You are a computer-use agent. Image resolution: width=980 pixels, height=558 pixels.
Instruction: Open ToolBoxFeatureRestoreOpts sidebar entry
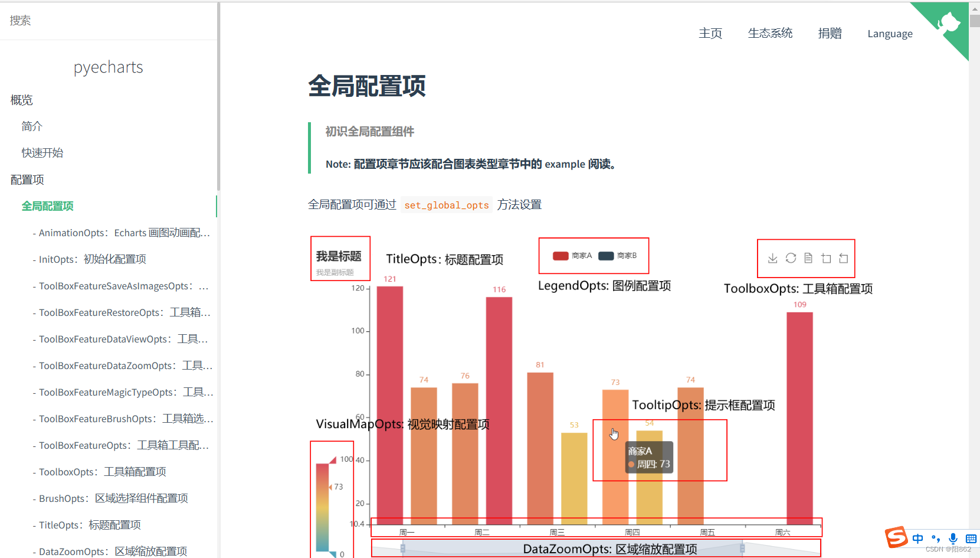pos(122,312)
